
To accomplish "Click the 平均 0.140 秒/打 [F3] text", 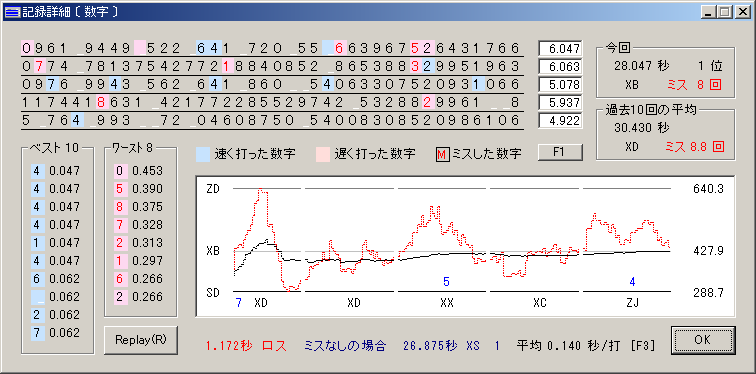I will pos(586,346).
